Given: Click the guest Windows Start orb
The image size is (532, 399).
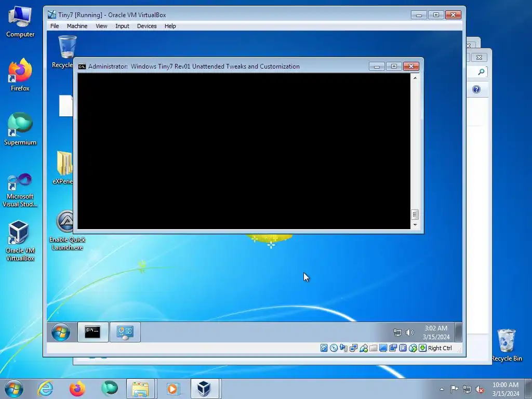Looking at the screenshot, I should coord(61,332).
